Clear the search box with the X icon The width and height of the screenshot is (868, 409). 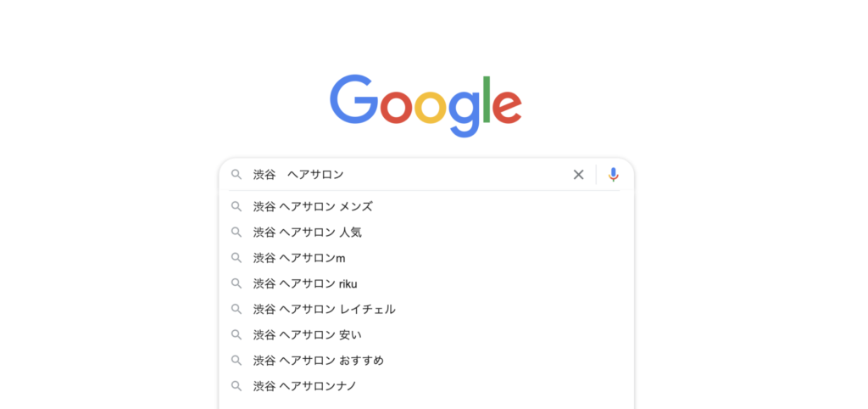pos(578,175)
